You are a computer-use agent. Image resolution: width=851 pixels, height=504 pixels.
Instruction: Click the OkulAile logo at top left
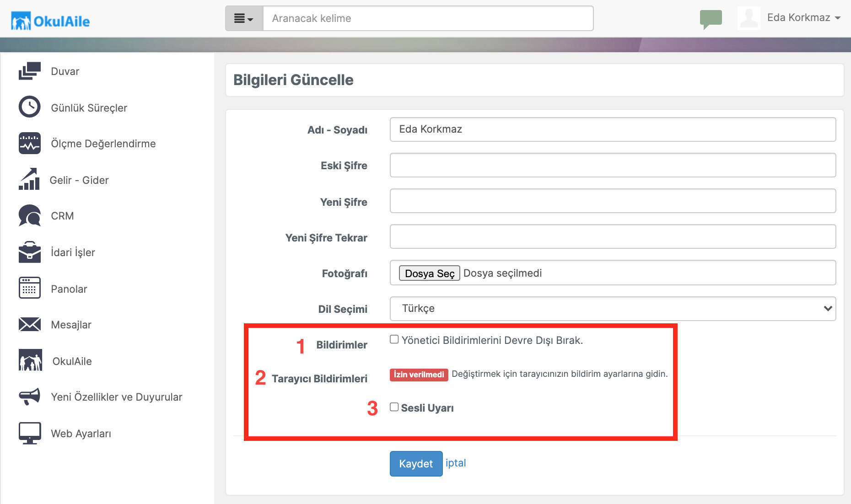pos(50,21)
